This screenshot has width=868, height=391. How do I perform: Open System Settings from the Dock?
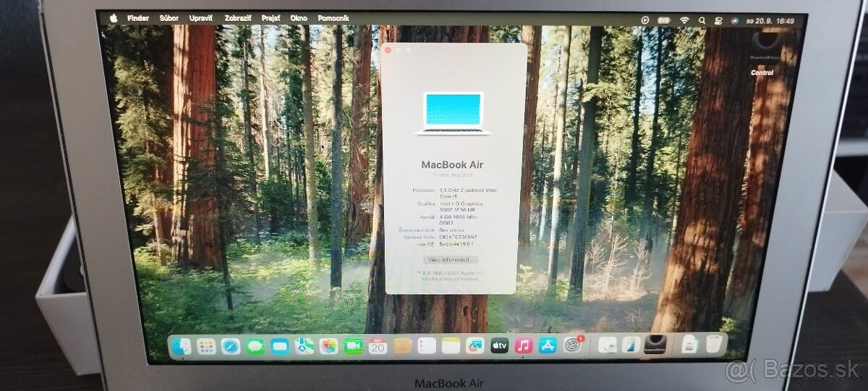click(573, 346)
